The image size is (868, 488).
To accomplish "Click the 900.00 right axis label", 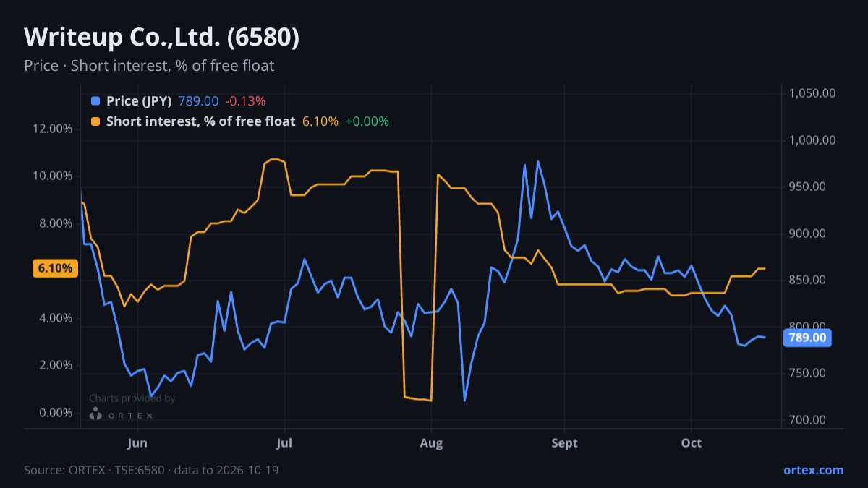I will 808,234.
